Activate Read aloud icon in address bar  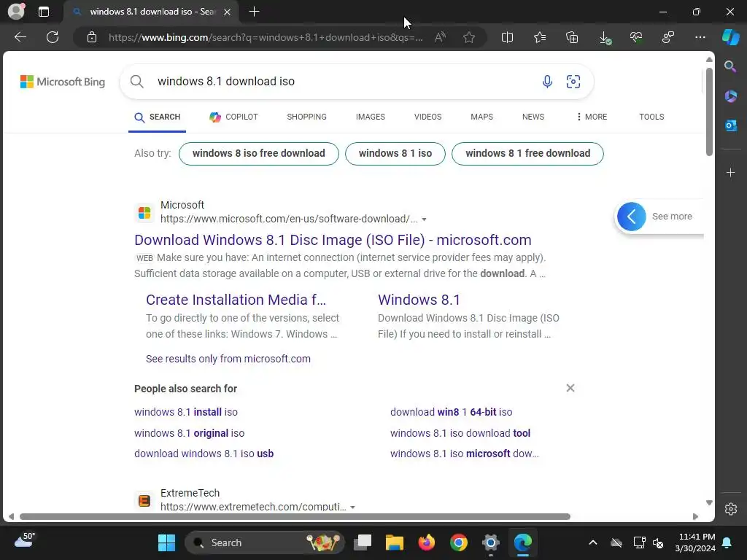440,37
